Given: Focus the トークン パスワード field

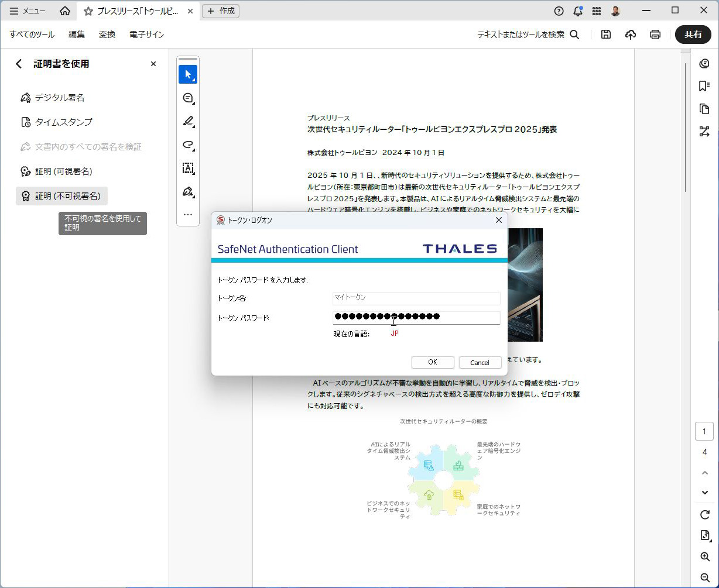Looking at the screenshot, I should (416, 317).
